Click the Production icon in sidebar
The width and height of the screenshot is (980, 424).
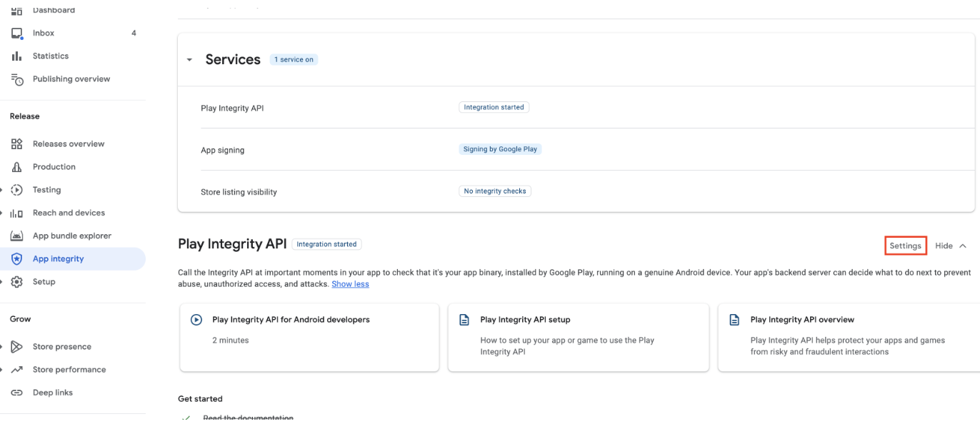[17, 167]
